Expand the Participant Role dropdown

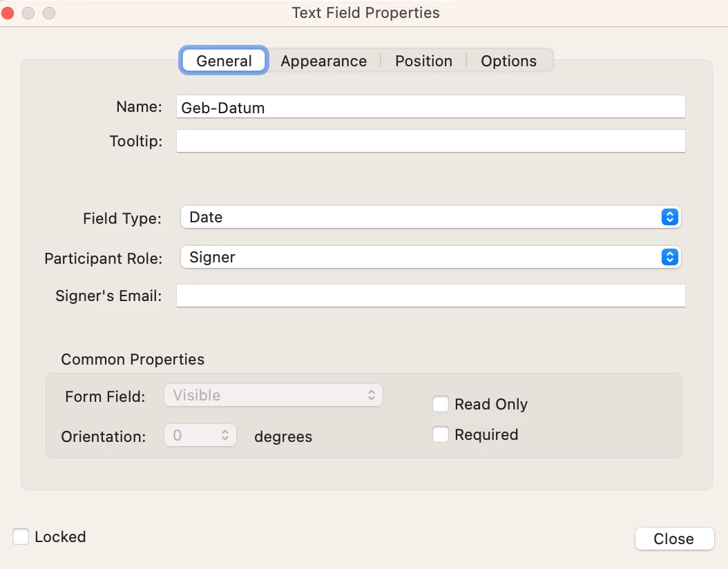click(430, 257)
